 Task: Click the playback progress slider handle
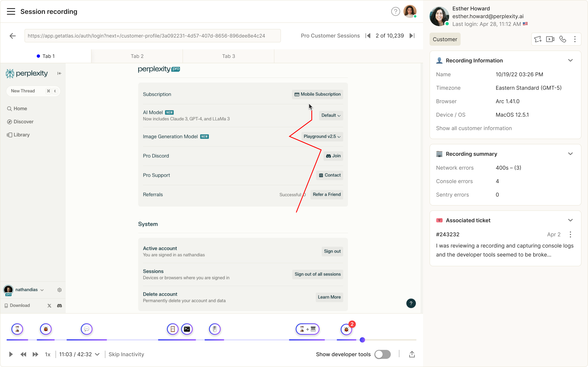click(362, 340)
